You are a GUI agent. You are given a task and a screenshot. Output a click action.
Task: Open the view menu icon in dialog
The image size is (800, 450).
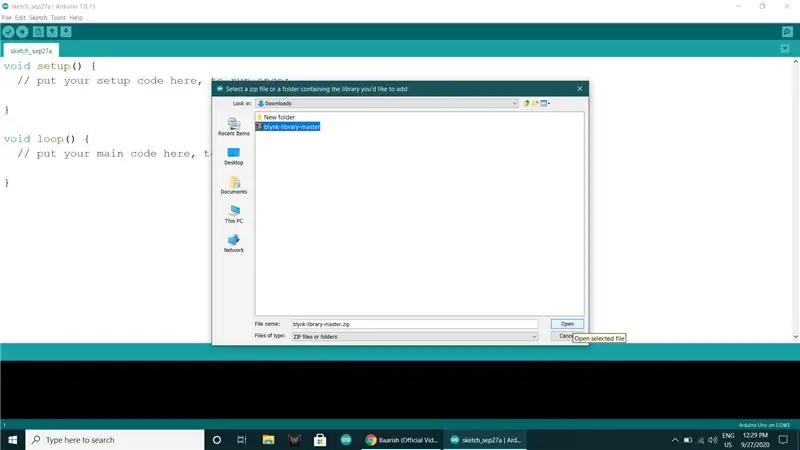545,103
